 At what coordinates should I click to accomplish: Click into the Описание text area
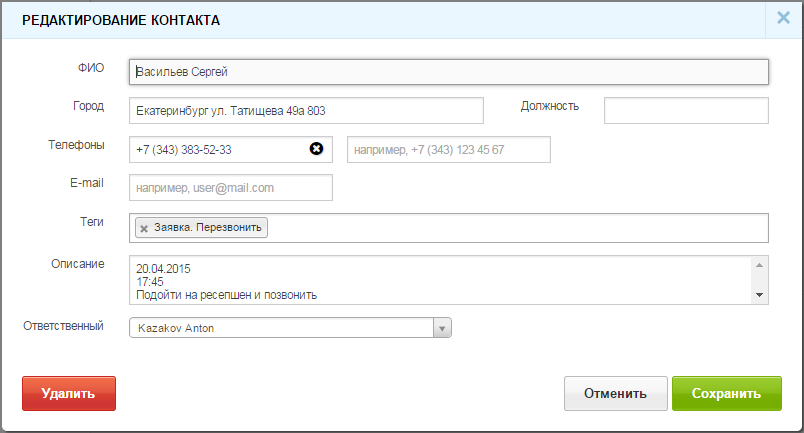pyautogui.click(x=449, y=280)
